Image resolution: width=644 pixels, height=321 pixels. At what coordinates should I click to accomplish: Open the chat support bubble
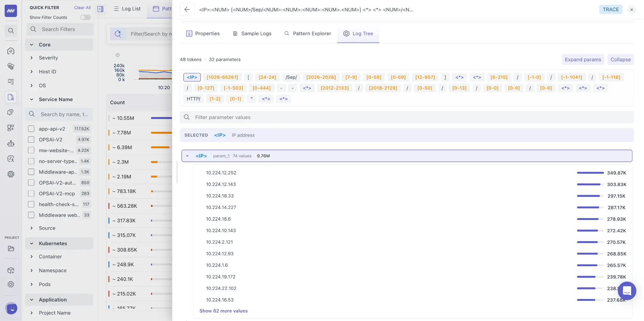pos(627,291)
